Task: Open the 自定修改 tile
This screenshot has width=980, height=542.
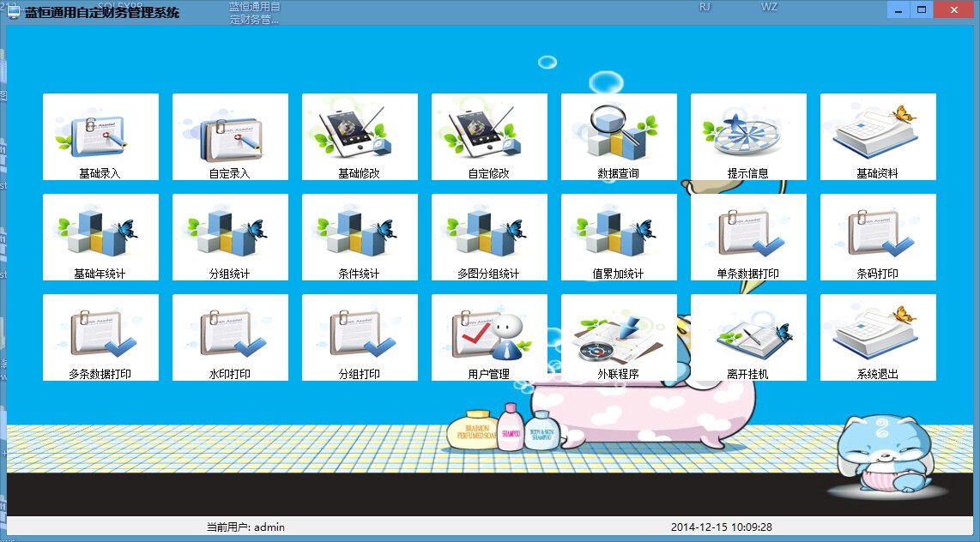Action: [x=489, y=136]
